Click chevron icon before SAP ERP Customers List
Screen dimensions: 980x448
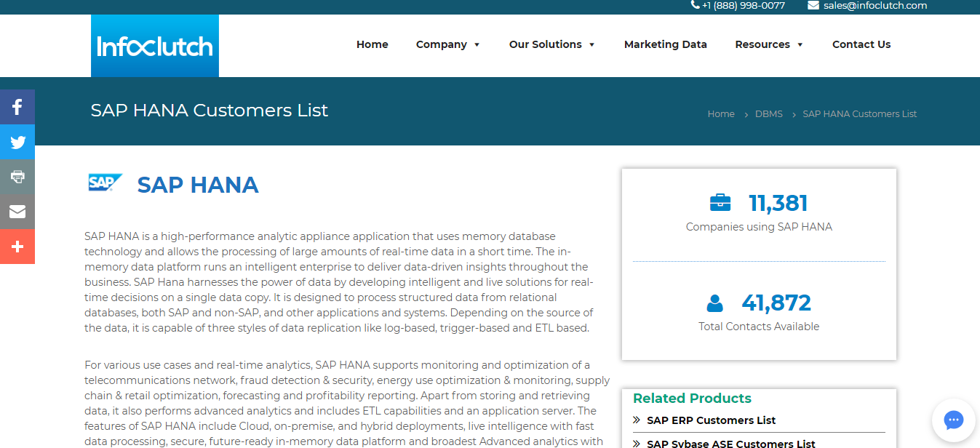point(637,420)
